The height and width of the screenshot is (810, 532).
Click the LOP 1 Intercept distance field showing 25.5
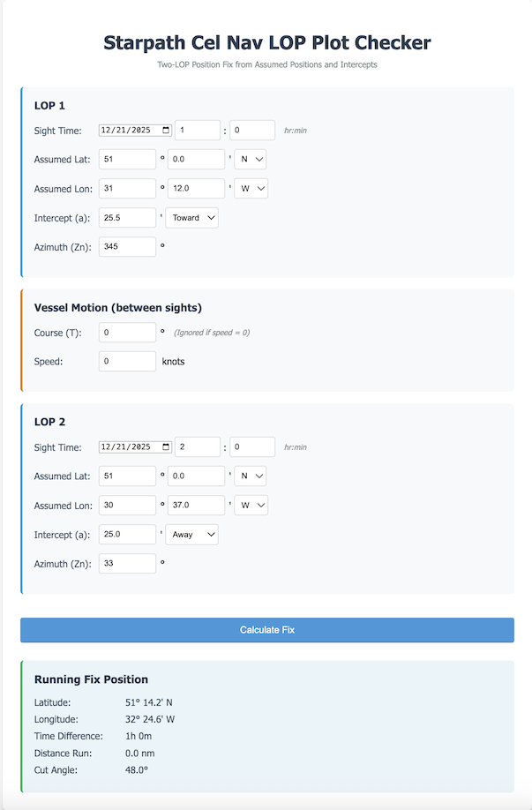pos(126,217)
